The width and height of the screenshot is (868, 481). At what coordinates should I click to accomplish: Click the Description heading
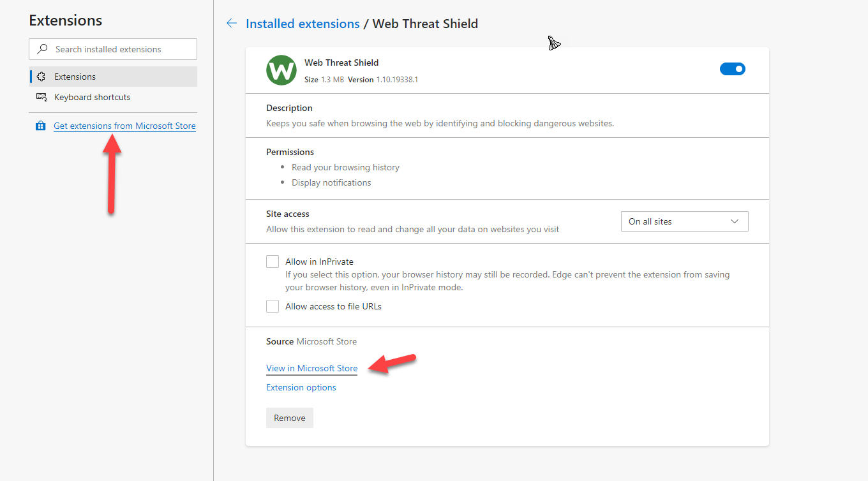(x=289, y=108)
